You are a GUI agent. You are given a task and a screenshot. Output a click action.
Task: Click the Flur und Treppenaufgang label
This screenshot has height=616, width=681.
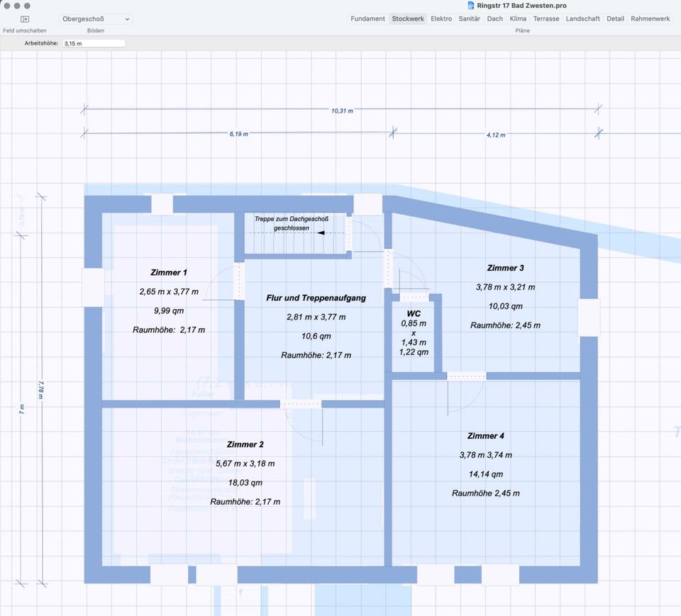tap(316, 298)
